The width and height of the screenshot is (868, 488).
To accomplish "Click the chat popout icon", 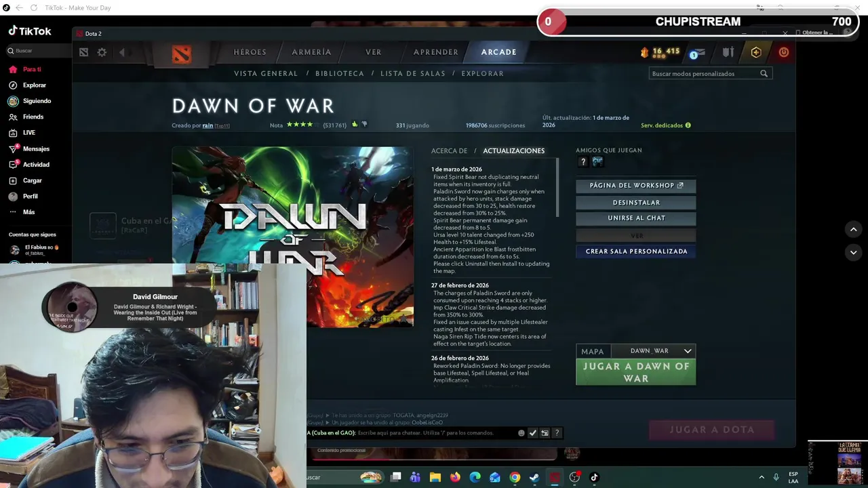I will [x=545, y=432].
